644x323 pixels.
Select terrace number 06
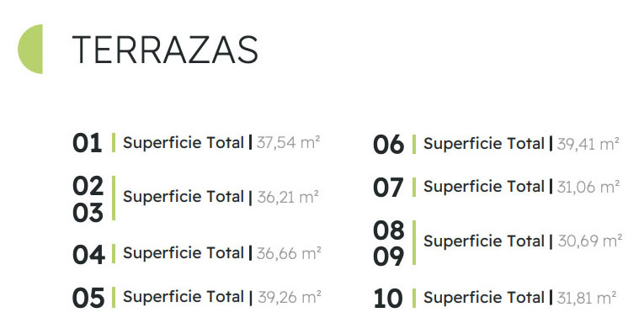coord(389,145)
